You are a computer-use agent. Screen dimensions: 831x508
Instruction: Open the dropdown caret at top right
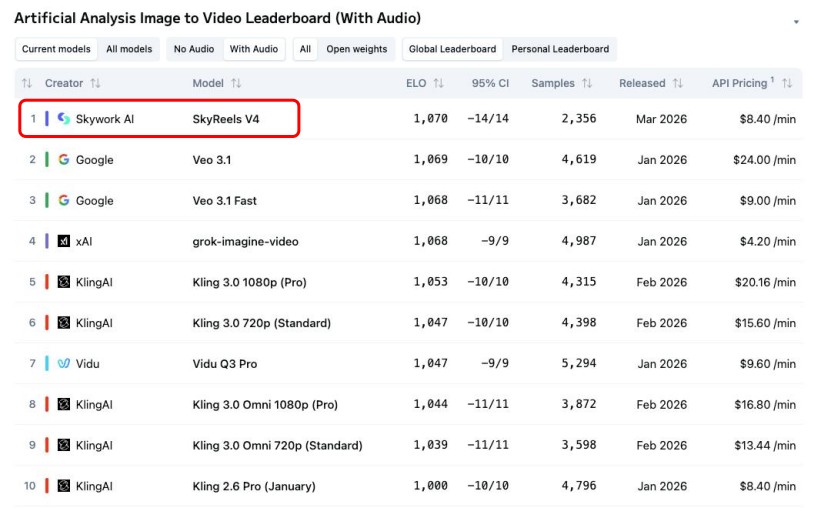796,21
